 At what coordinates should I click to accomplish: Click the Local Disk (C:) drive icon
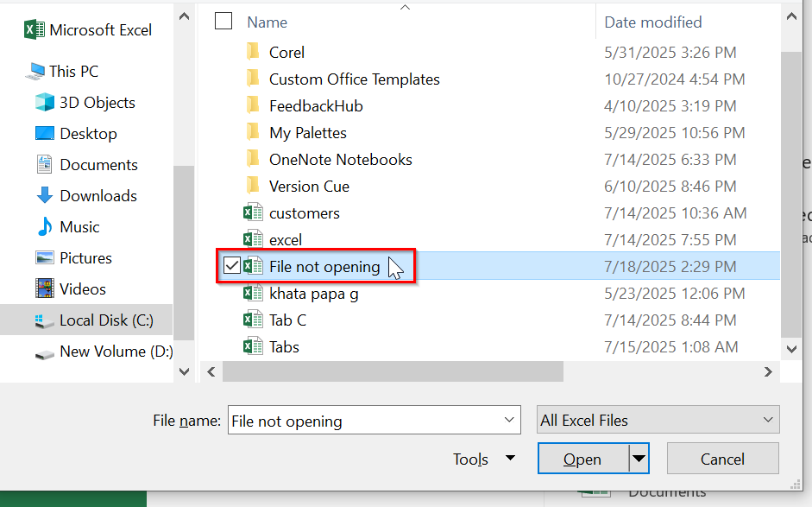click(45, 320)
